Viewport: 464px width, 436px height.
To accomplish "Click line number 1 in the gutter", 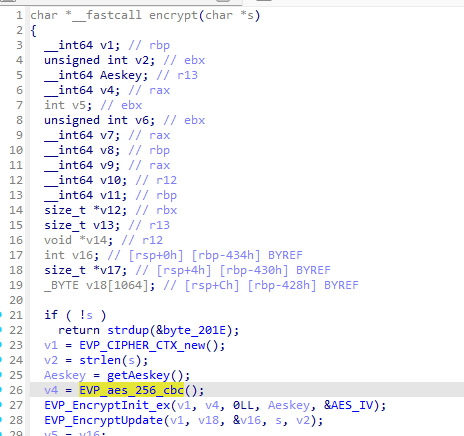I will 19,15.
